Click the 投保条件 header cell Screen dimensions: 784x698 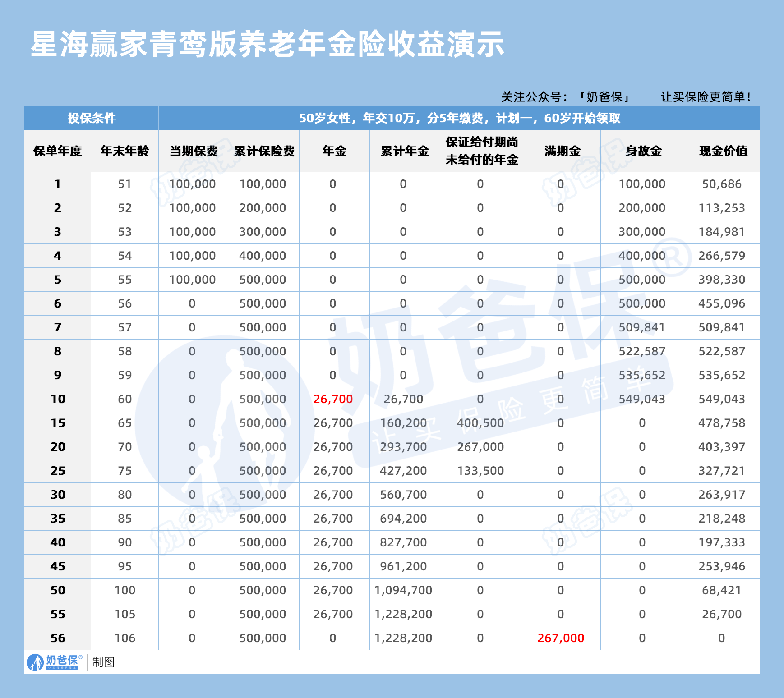(92, 119)
